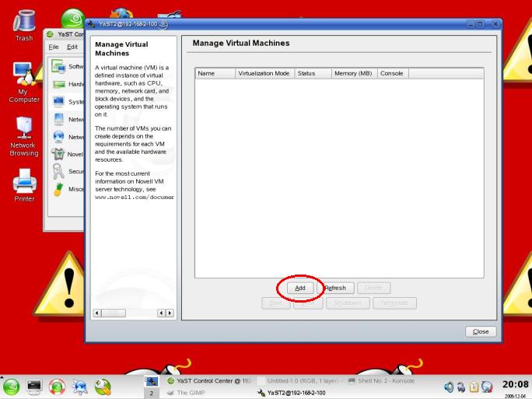Sort by the Console column header

coord(393,73)
